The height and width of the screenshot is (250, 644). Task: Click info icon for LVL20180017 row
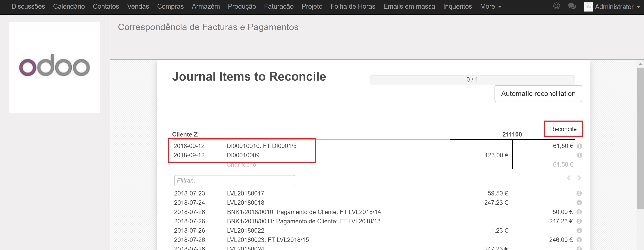click(x=579, y=193)
